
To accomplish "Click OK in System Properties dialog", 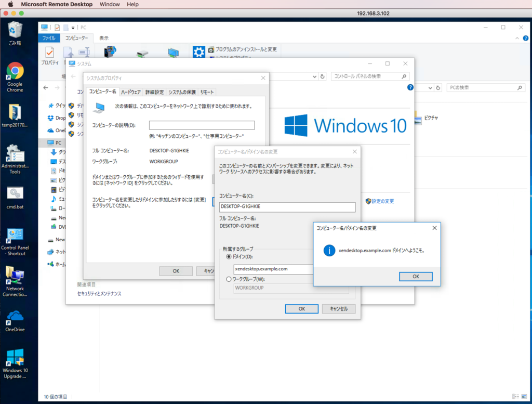I will pos(176,271).
